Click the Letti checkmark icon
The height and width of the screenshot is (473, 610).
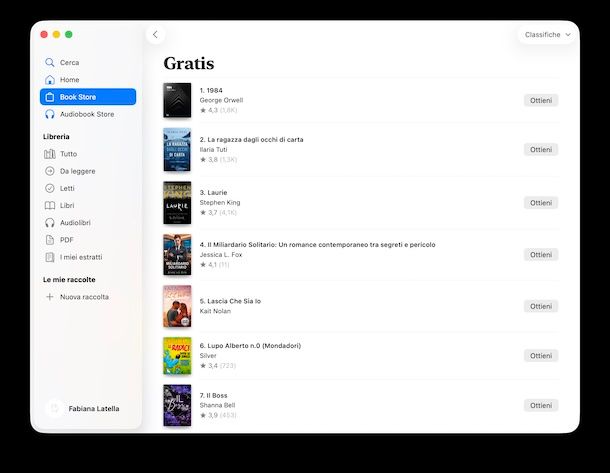coord(49,188)
